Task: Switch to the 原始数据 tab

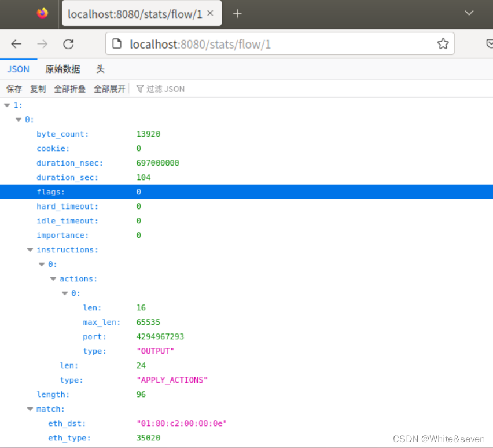Action: (x=62, y=69)
